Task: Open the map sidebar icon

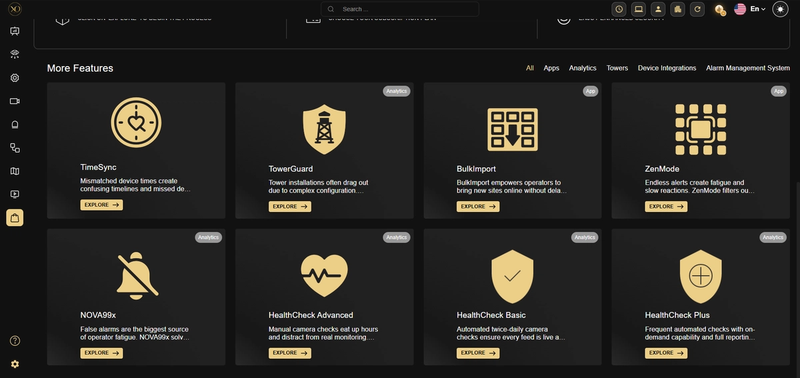Action: [15, 171]
